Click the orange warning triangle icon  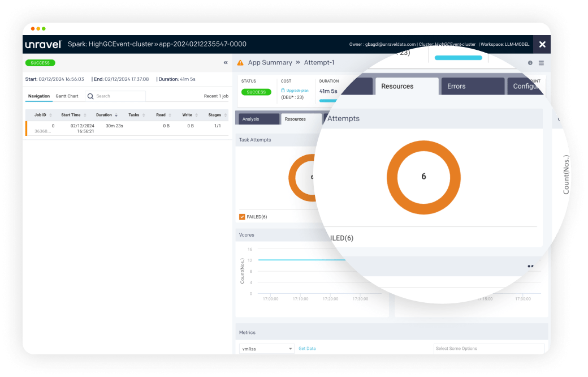(x=240, y=63)
